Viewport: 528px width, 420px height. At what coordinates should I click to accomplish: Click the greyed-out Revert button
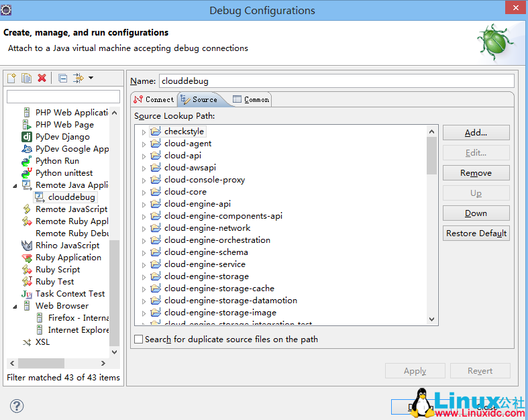[x=480, y=371]
